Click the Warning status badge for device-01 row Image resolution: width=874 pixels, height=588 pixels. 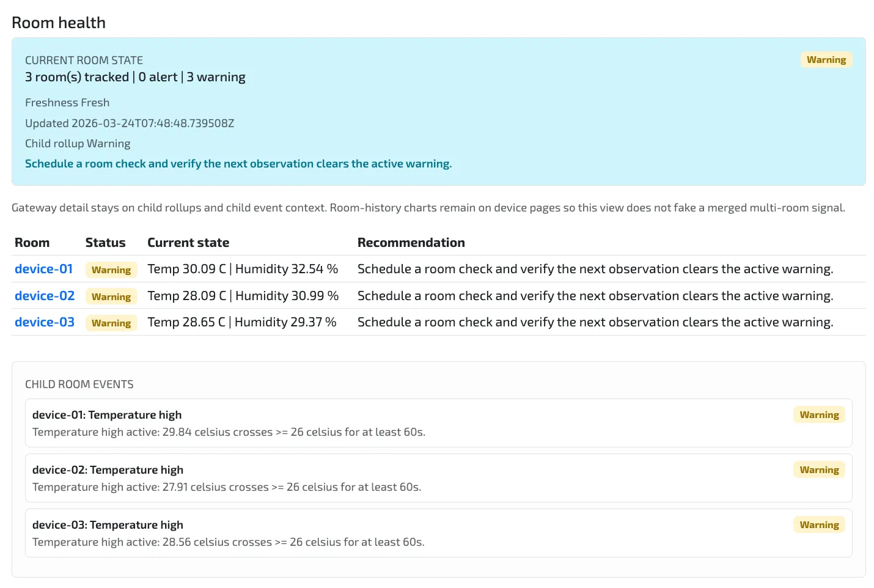[x=111, y=270]
